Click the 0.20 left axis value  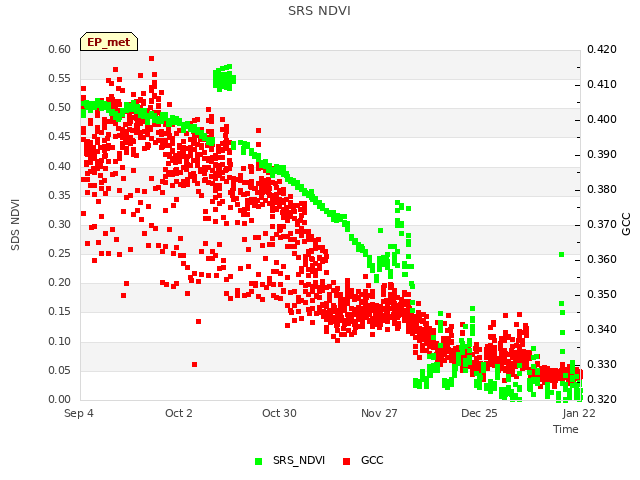[60, 282]
